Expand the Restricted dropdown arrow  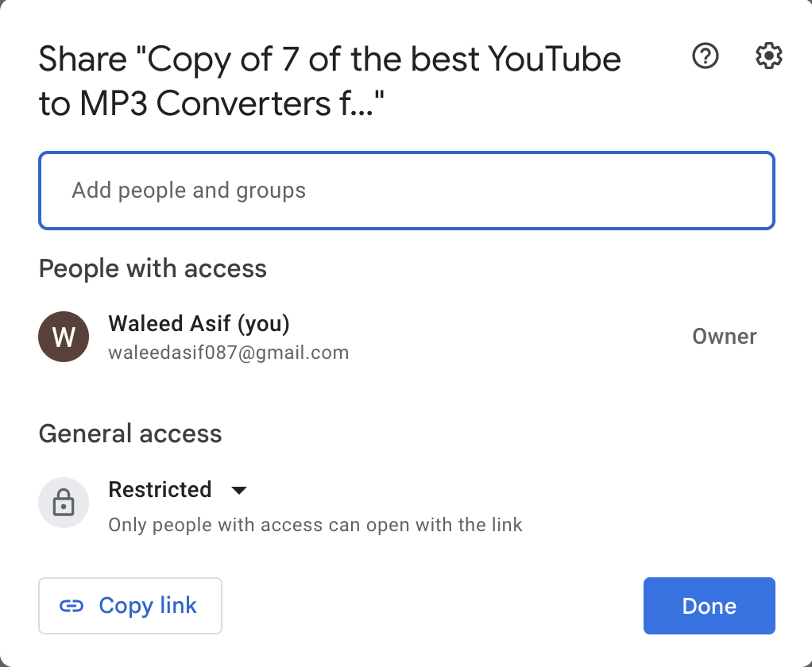tap(239, 491)
